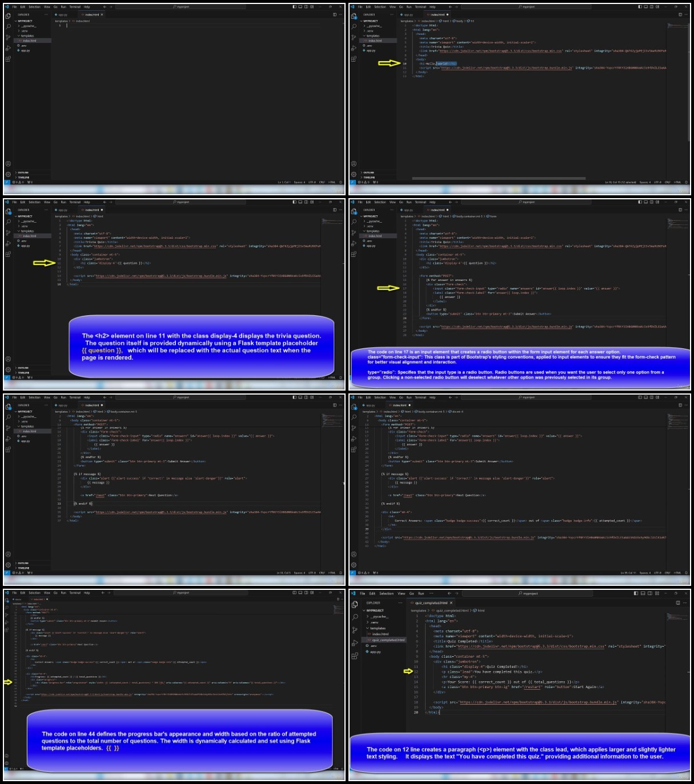Toggle secondary side bar in quiz_completed.html window
Screen dimensions: 694x784
point(649,593)
